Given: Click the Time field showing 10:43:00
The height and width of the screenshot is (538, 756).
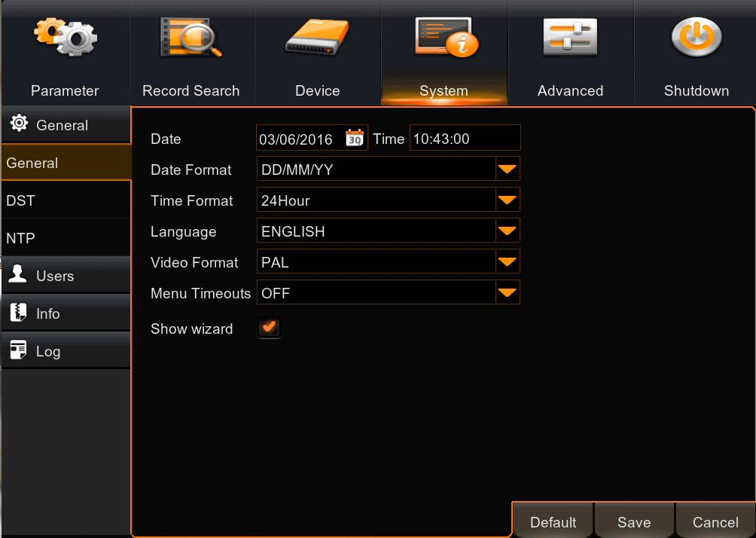Looking at the screenshot, I should 465,138.
